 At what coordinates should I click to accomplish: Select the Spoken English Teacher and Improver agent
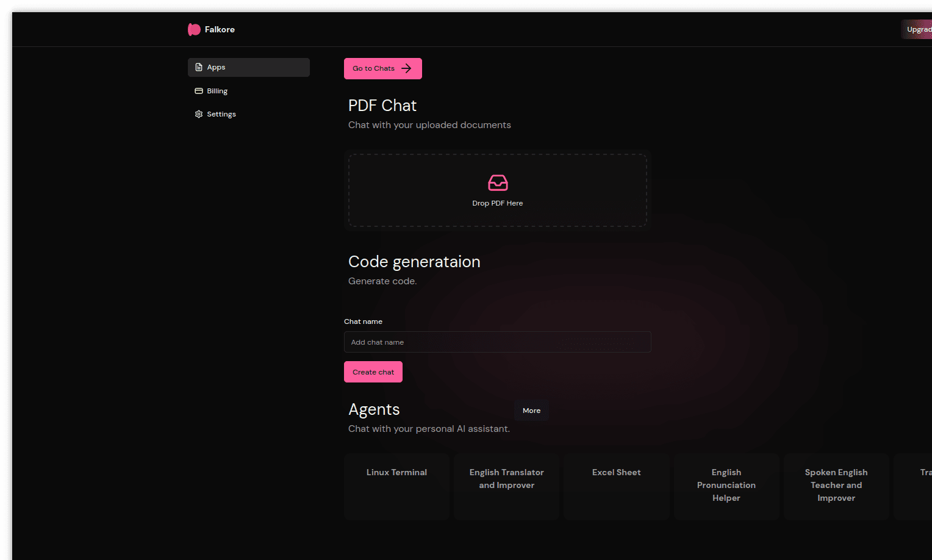(836, 486)
